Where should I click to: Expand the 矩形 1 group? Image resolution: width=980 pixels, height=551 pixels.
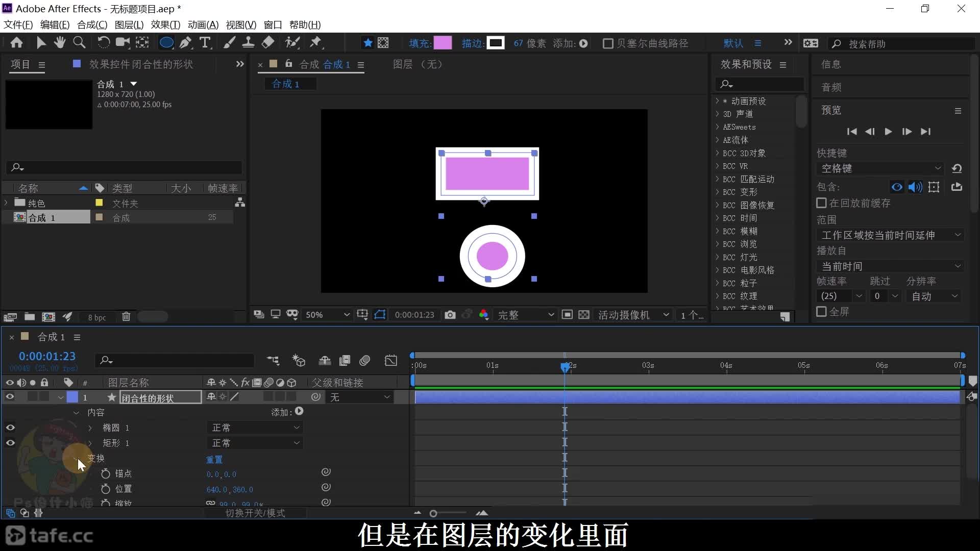pos(90,443)
